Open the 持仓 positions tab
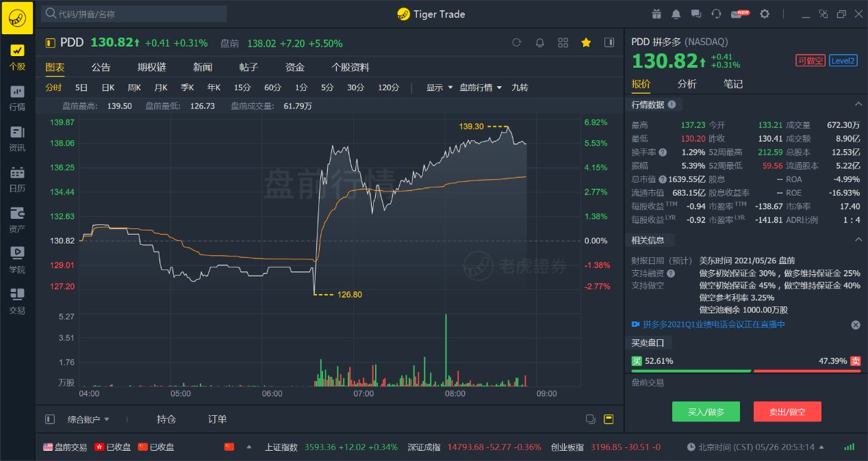 pos(166,419)
